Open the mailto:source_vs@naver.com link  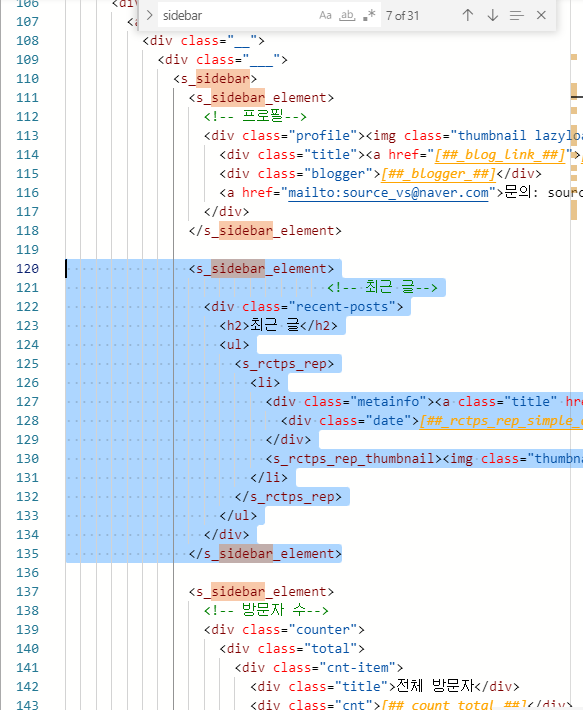tap(388, 193)
